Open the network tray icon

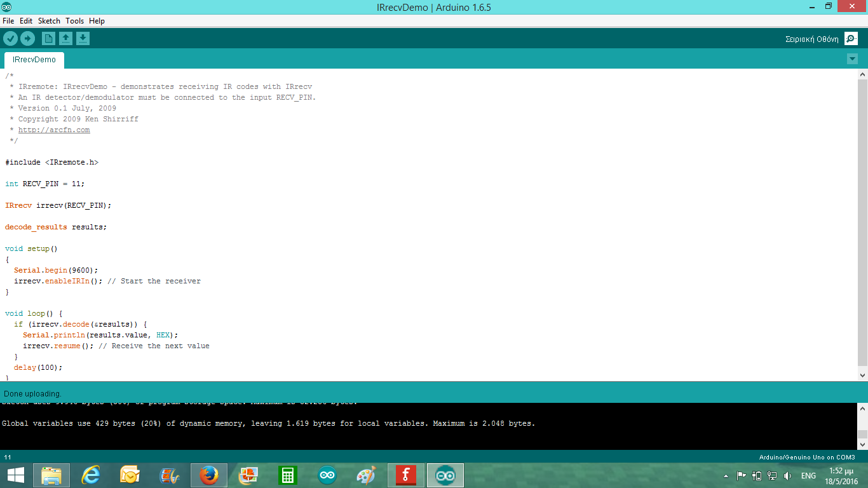(772, 475)
